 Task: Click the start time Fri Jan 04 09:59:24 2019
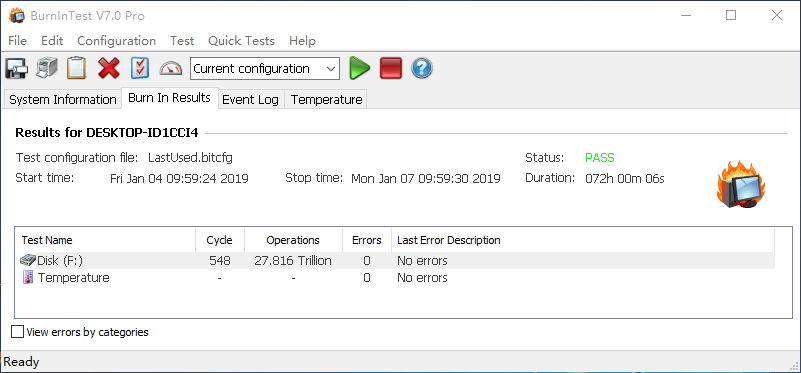click(179, 179)
